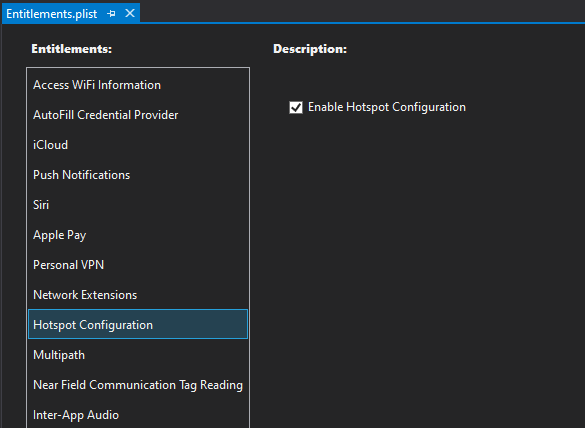Select AutoFill Credential Provider entitlement
The height and width of the screenshot is (428, 585).
click(138, 115)
